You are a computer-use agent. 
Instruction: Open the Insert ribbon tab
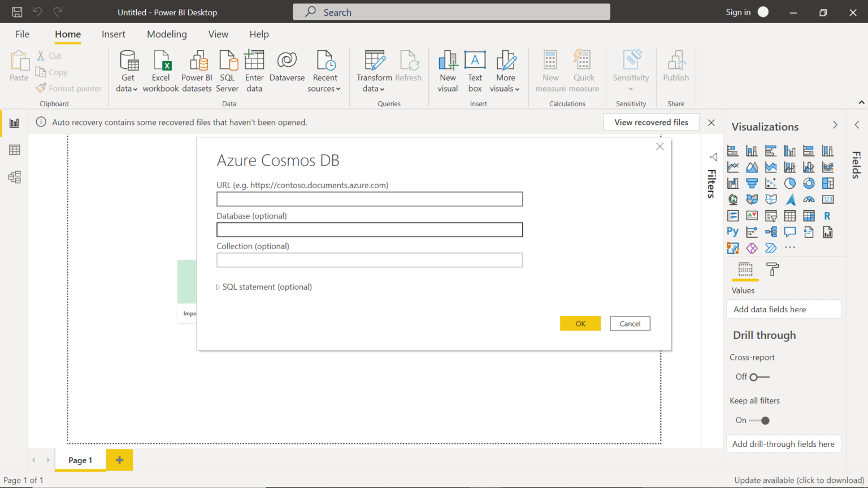[113, 34]
